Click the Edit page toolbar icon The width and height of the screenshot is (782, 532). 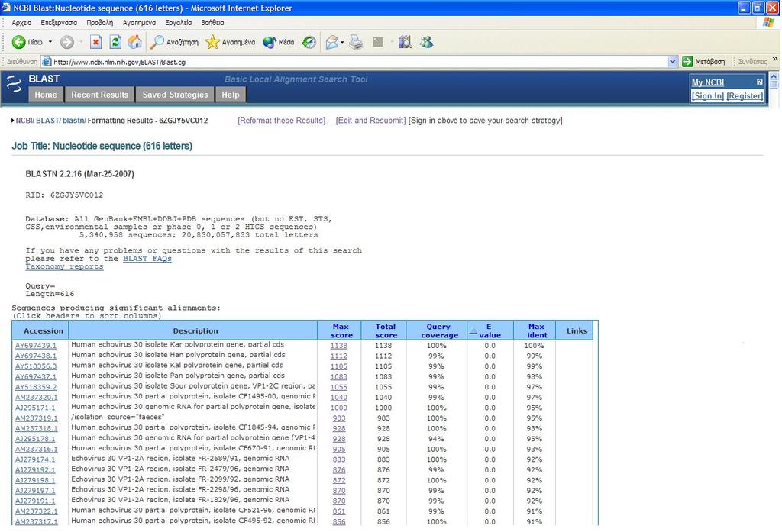coord(377,43)
